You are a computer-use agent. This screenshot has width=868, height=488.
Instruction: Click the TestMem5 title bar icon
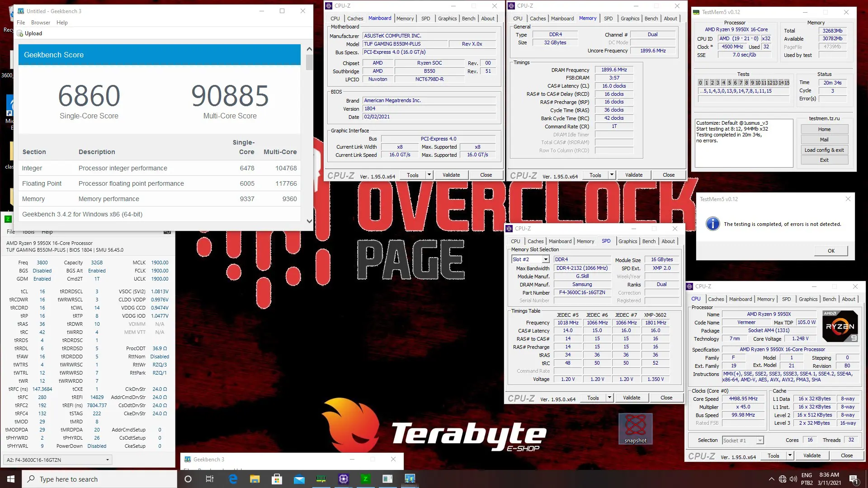point(696,12)
